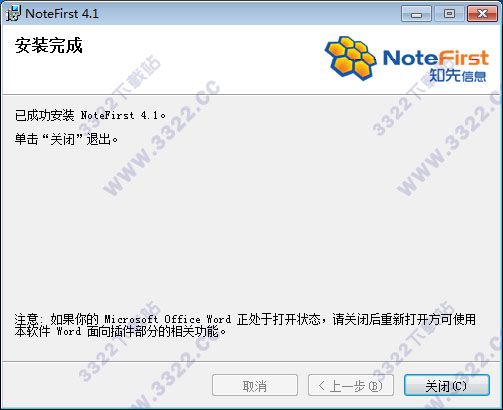The width and height of the screenshot is (503, 410).
Task: Click Microsoft Office Word text in the note
Action: click(168, 319)
